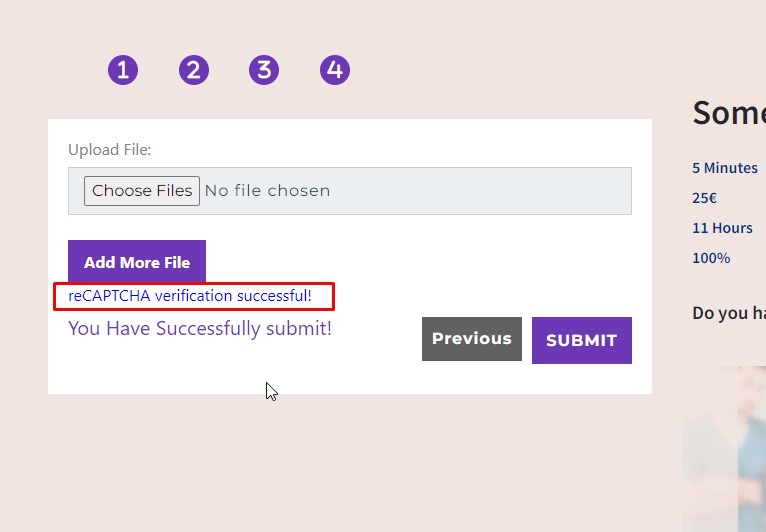The image size is (766, 532).
Task: Open the blurred photo on the right
Action: (x=724, y=450)
